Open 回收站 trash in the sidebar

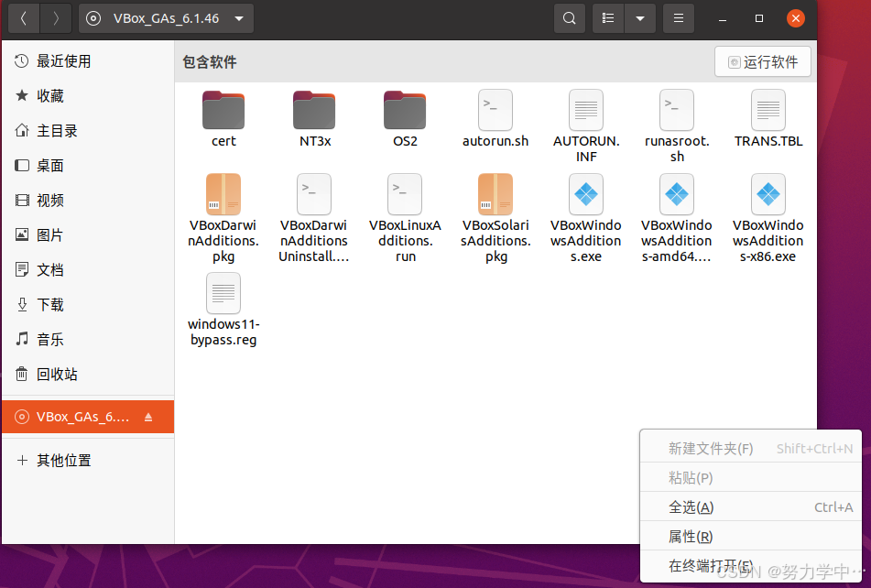pyautogui.click(x=88, y=375)
